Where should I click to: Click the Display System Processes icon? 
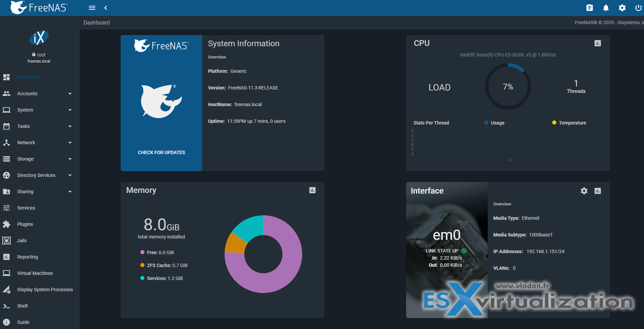[x=6, y=290]
